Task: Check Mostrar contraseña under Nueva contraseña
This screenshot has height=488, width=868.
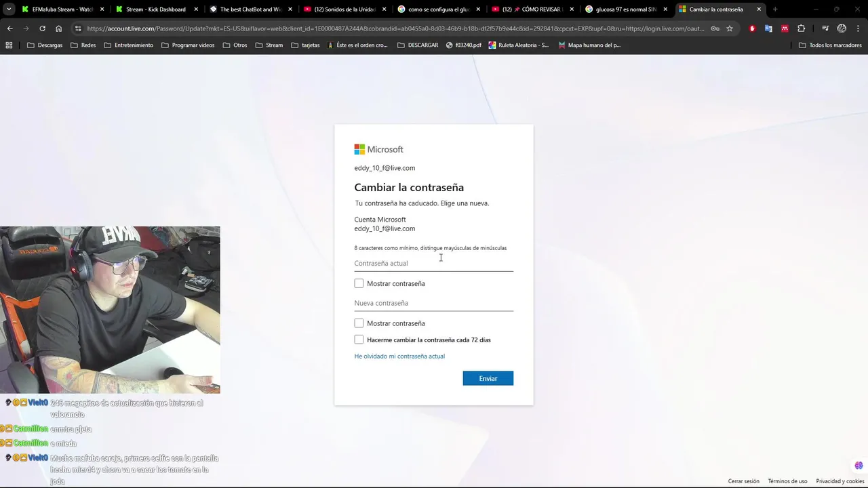Action: [x=359, y=323]
